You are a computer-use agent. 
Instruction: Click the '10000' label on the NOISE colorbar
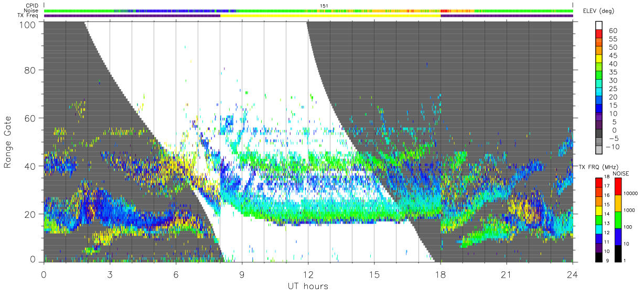click(630, 193)
